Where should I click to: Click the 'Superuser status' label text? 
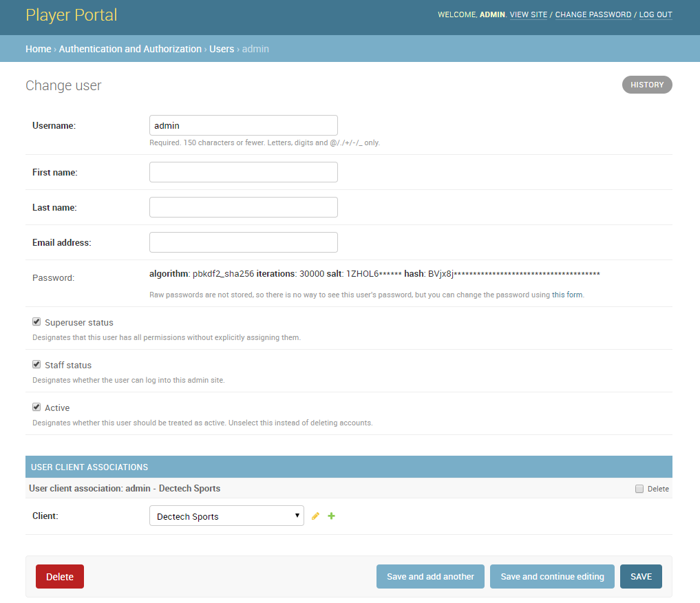[x=79, y=322]
